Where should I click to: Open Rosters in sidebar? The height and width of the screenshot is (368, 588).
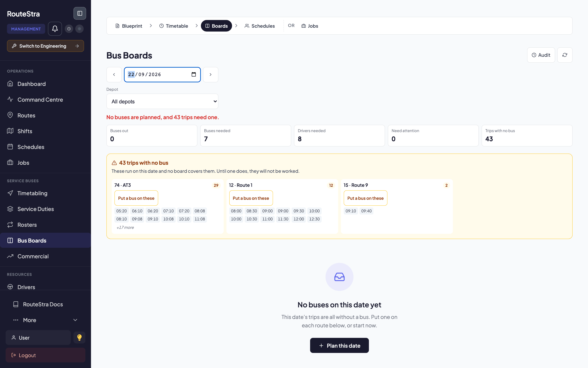[x=45, y=225]
